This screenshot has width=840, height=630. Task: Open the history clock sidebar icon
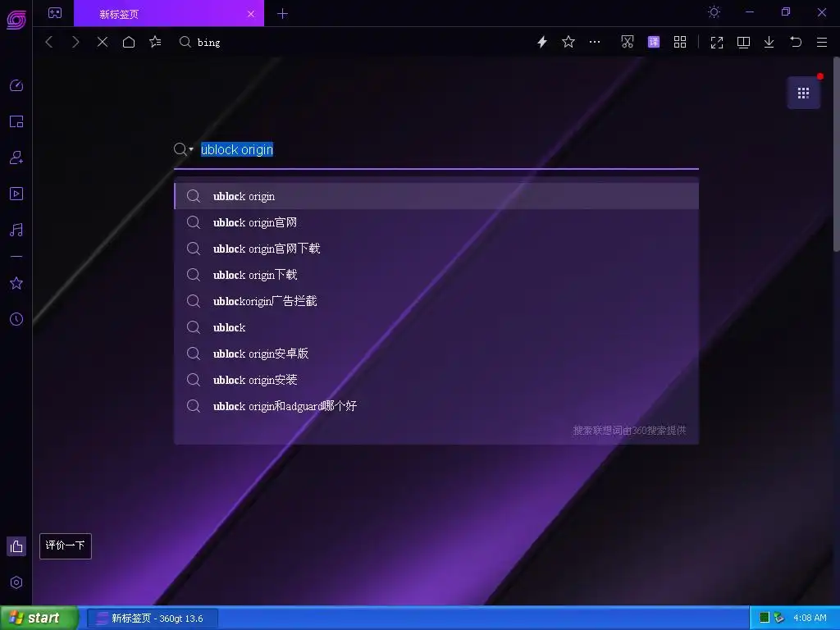pyautogui.click(x=16, y=319)
